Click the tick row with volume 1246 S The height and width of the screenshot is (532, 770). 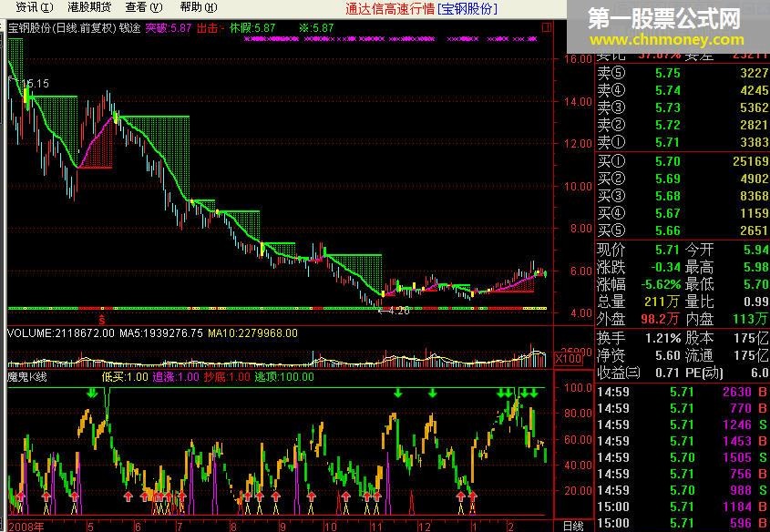[683, 425]
